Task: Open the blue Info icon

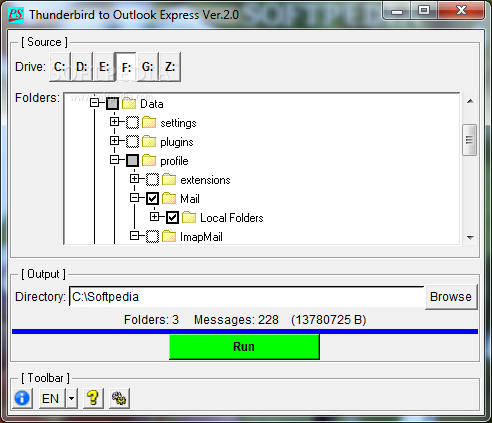Action: click(x=22, y=398)
